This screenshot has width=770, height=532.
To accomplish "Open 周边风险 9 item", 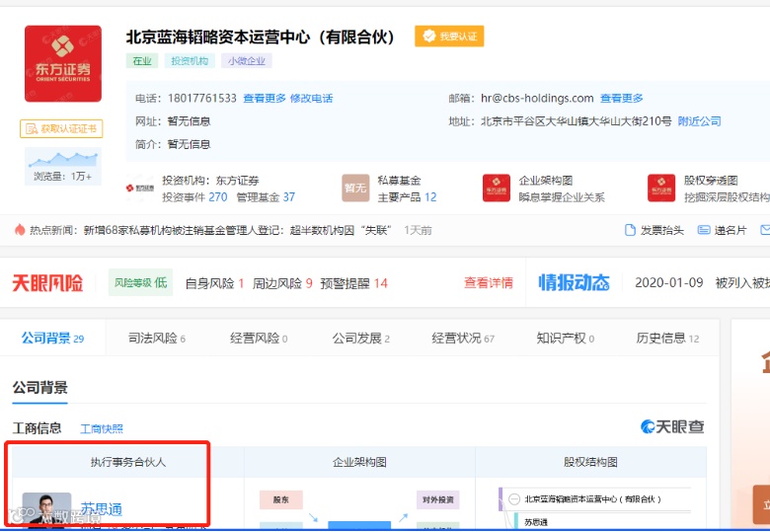I will tap(282, 283).
